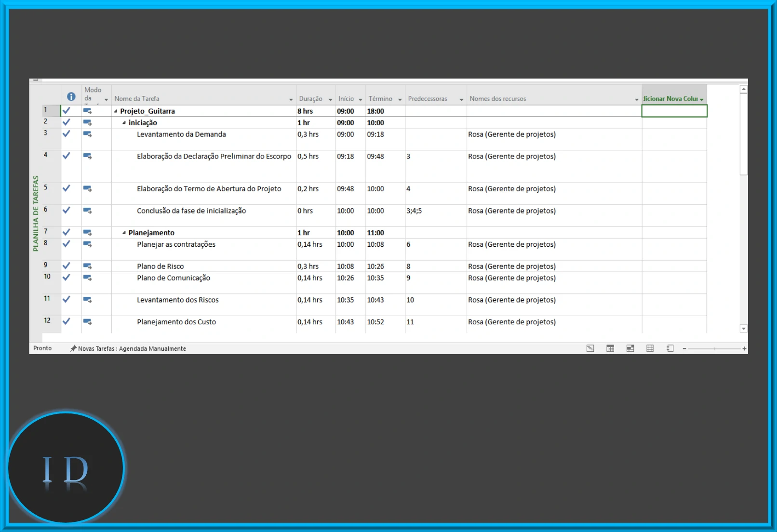Click the task mode icon for iniciação
Screen dimensions: 777x532
[x=87, y=122]
